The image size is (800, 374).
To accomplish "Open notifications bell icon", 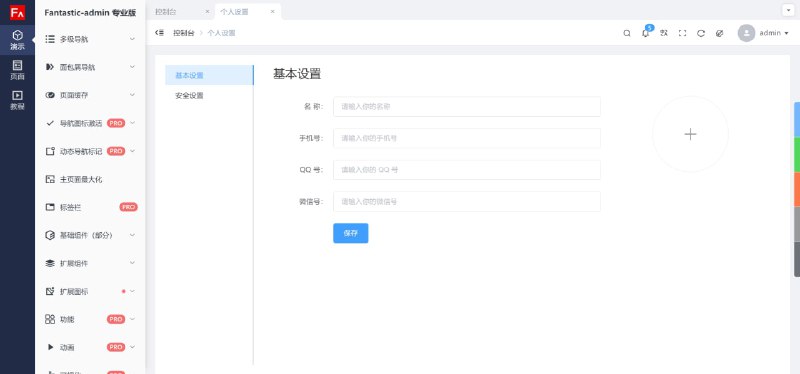I will tap(645, 33).
